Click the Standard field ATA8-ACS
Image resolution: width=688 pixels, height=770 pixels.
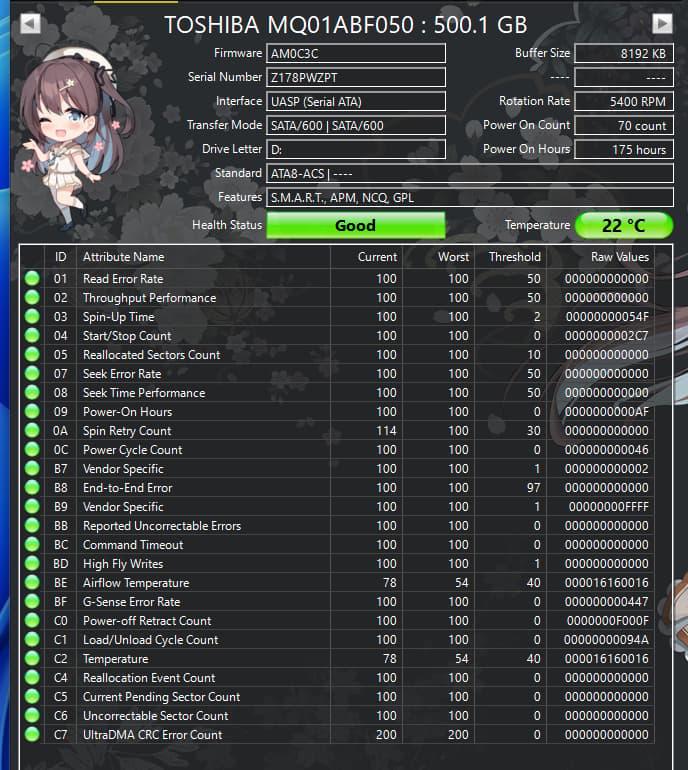pos(469,173)
